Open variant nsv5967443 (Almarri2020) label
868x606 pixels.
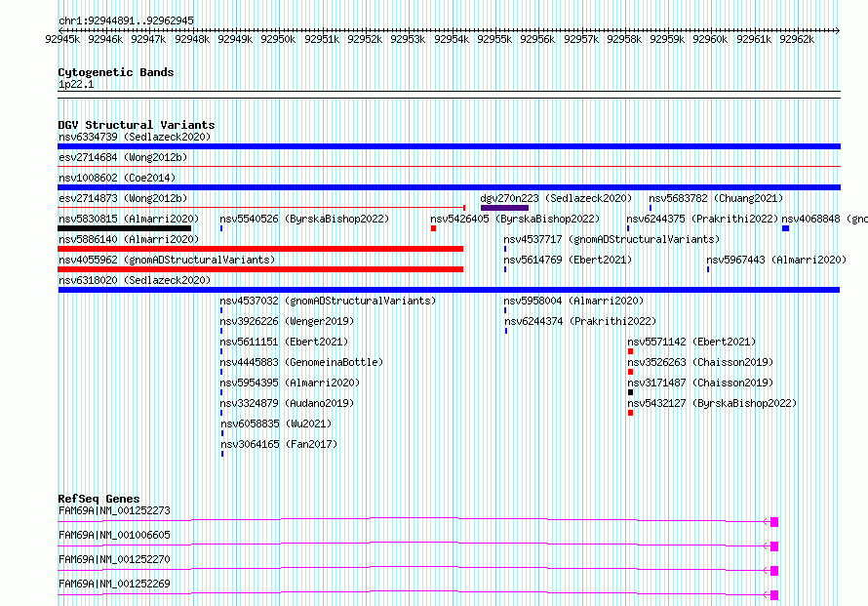(776, 260)
